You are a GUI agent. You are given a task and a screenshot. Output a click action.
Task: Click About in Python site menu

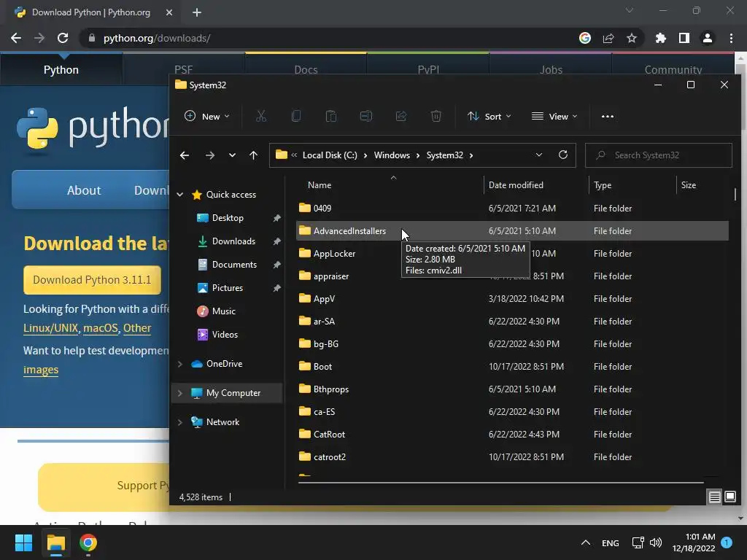pyautogui.click(x=84, y=190)
